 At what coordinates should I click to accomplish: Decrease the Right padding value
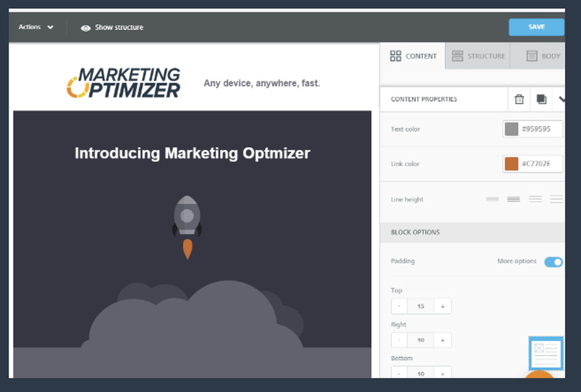[399, 340]
